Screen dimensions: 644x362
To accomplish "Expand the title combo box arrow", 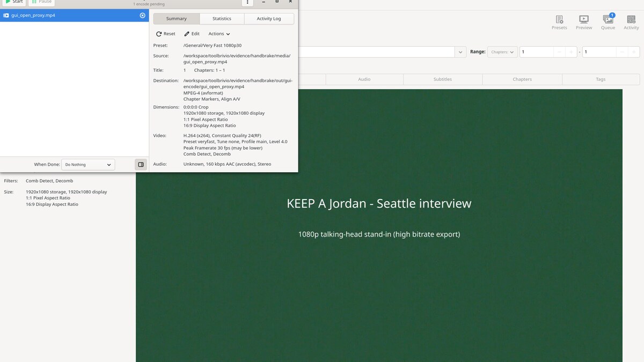I will (x=460, y=52).
